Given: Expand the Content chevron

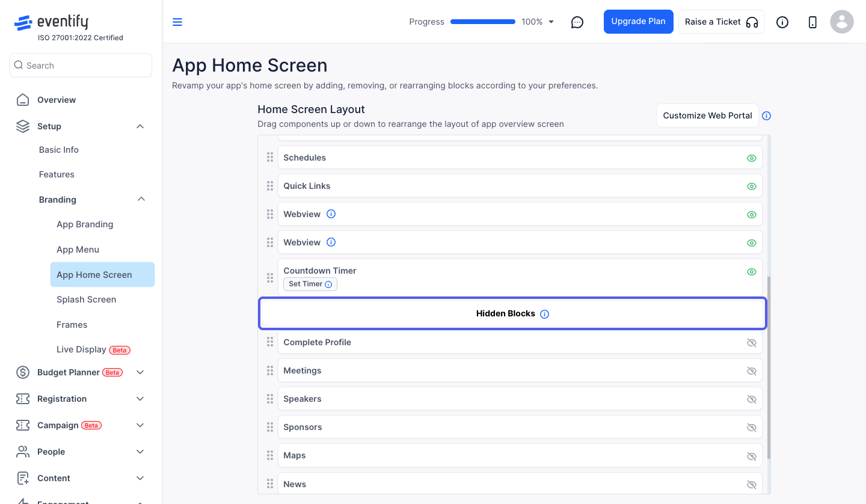Looking at the screenshot, I should (140, 478).
